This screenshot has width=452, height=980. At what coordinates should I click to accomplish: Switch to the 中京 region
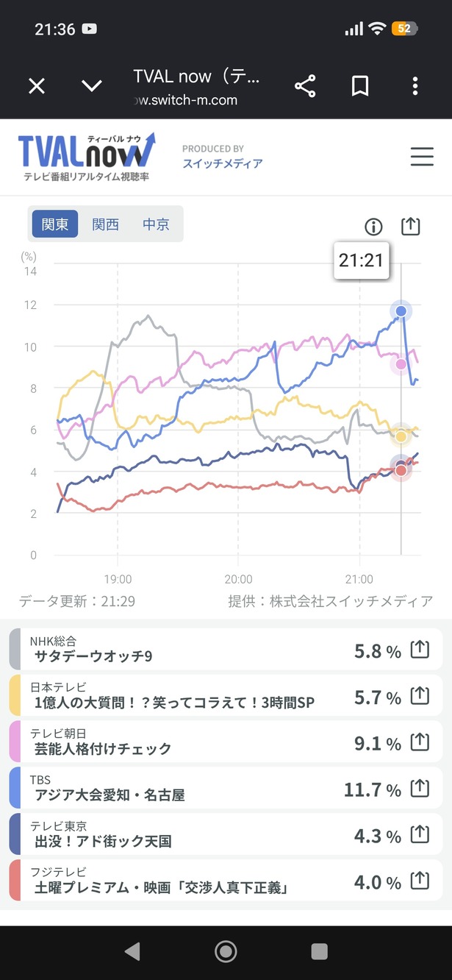156,224
